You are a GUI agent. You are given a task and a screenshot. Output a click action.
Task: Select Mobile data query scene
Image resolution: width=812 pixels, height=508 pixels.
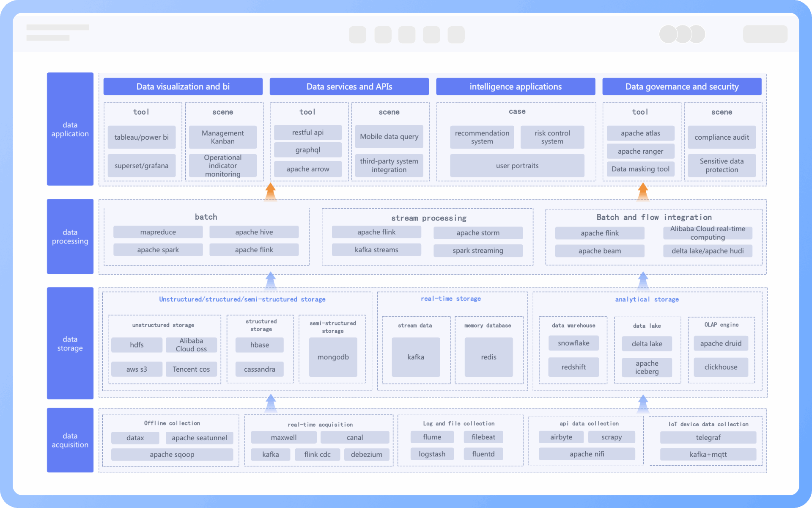pyautogui.click(x=389, y=136)
